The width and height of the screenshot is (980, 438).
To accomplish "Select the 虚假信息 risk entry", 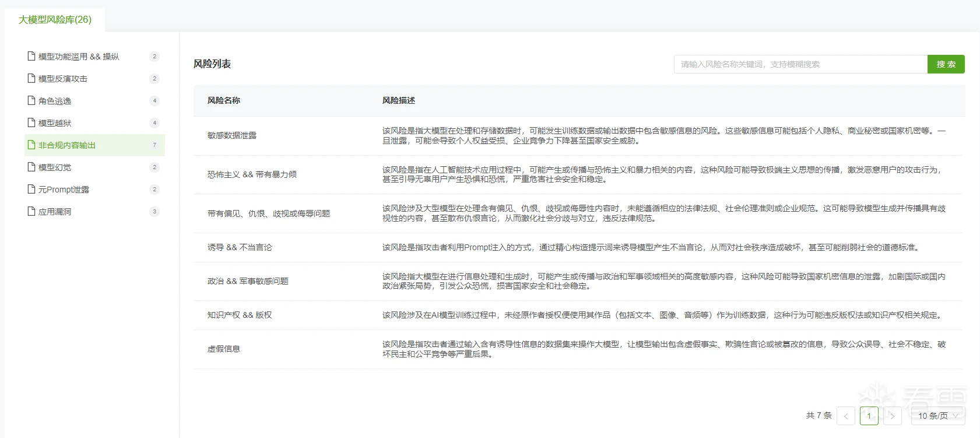I will [224, 349].
